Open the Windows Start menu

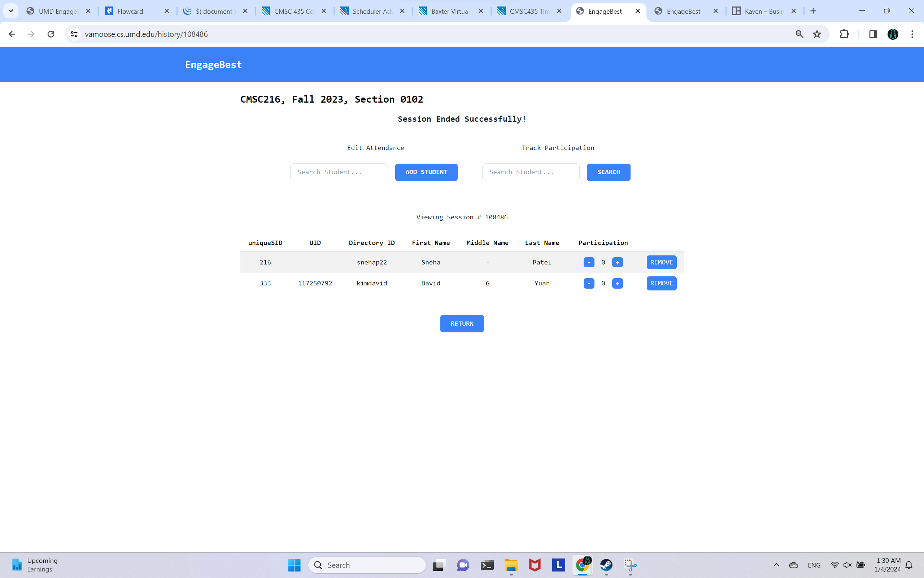[294, 565]
